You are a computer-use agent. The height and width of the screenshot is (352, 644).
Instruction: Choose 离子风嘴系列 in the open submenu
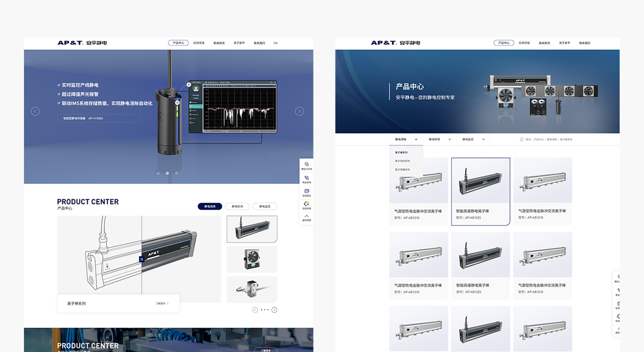pos(402,169)
